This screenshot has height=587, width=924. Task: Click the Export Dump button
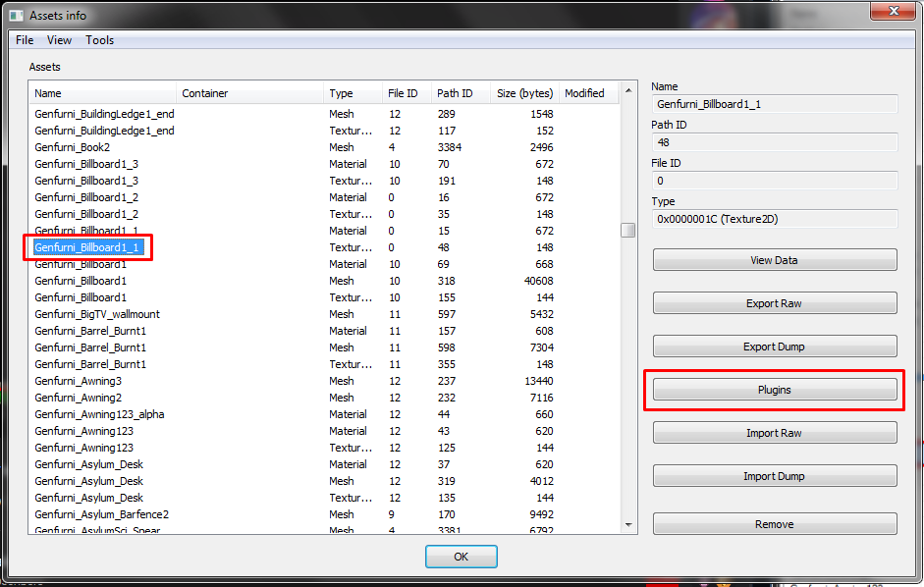(x=774, y=347)
